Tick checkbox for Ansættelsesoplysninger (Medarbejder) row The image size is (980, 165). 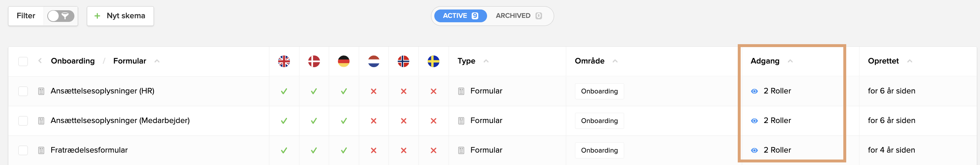point(23,120)
